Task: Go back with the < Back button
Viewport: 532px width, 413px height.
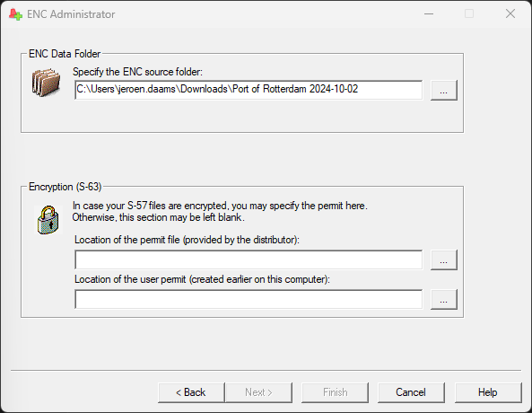Action: (x=191, y=392)
